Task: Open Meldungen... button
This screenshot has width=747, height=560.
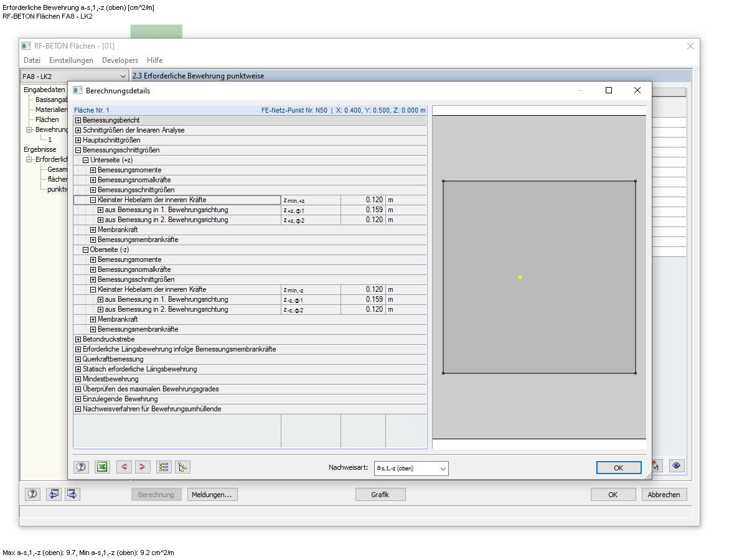Action: [212, 495]
